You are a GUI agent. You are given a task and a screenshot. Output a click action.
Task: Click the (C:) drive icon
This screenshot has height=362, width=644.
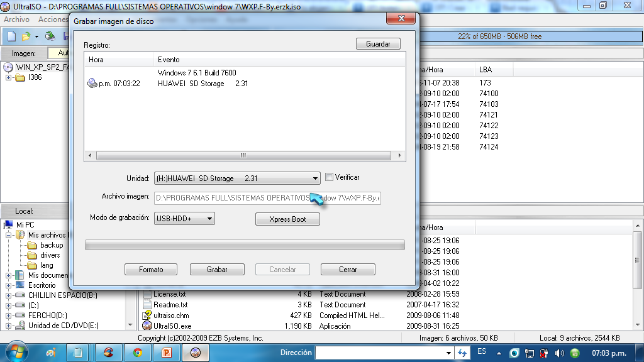(x=20, y=305)
